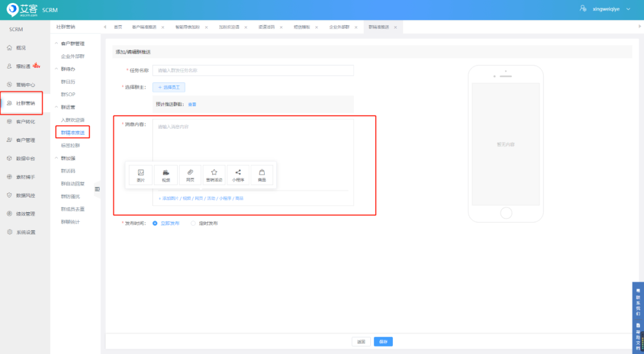Insert an image via the 图片 icon
Viewport: 644px width, 354px height.
[141, 175]
